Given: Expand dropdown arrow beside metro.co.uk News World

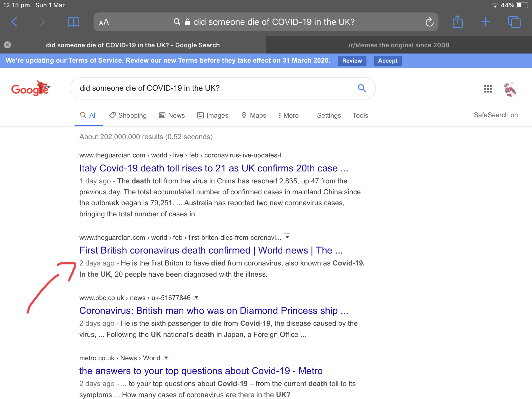Looking at the screenshot, I should (x=166, y=358).
